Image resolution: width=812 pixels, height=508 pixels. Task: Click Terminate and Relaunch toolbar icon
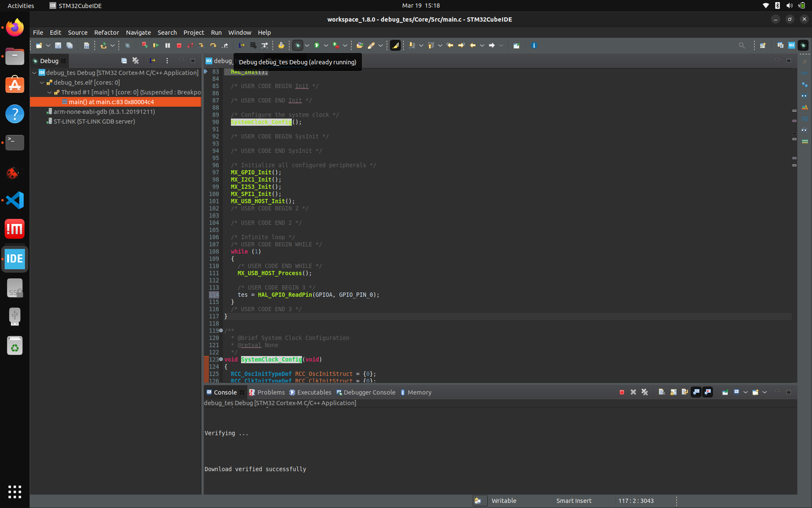point(144,45)
